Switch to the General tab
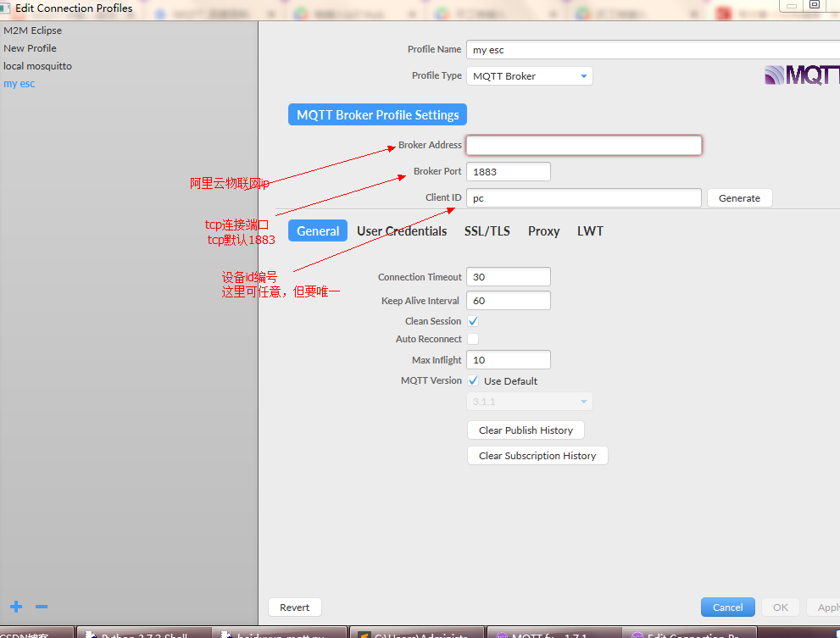Viewport: 840px width, 638px height. (318, 230)
